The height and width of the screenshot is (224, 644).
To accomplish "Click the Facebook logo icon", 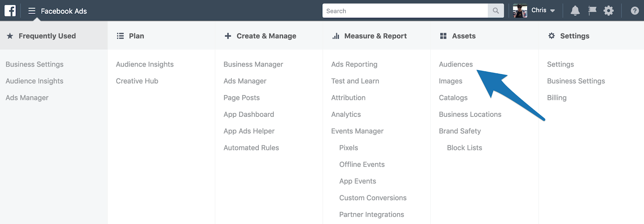I will pos(10,10).
